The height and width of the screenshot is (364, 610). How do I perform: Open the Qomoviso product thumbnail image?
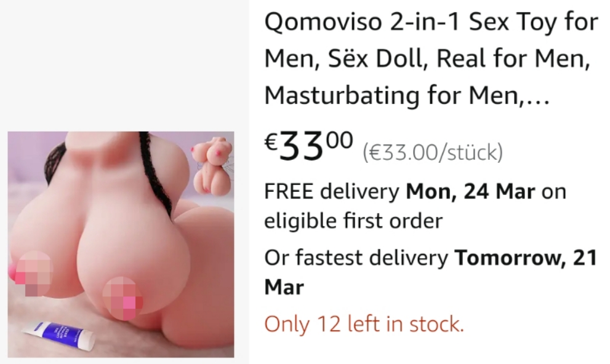[x=121, y=244]
